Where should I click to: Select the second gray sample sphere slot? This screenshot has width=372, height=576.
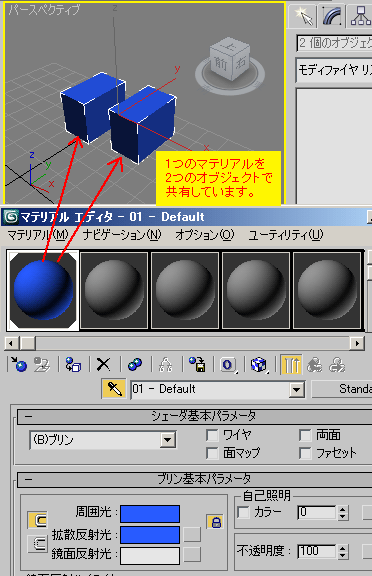tap(185, 290)
